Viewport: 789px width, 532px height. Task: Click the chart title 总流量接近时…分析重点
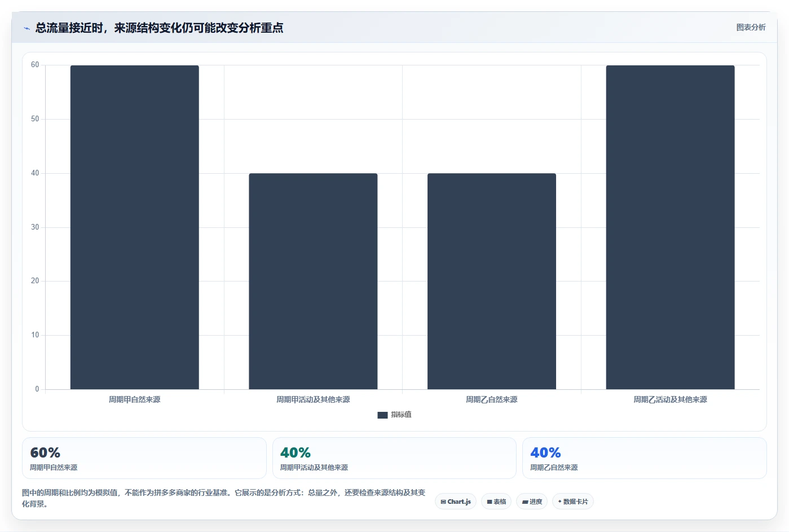tap(160, 28)
